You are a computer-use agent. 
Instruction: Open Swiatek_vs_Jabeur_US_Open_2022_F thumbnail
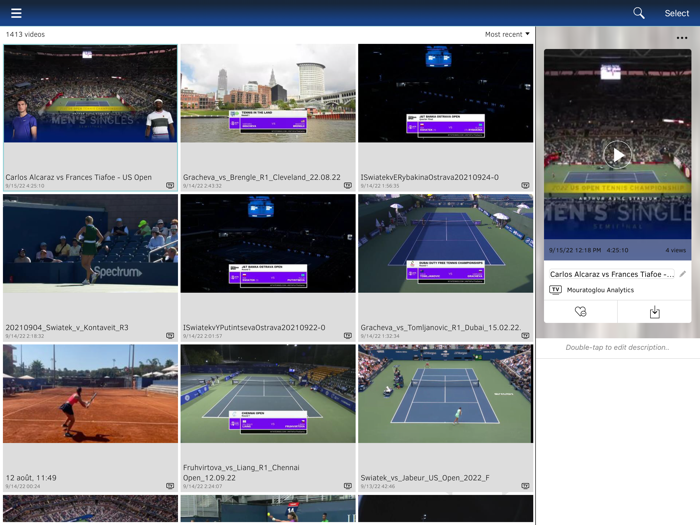(446, 394)
